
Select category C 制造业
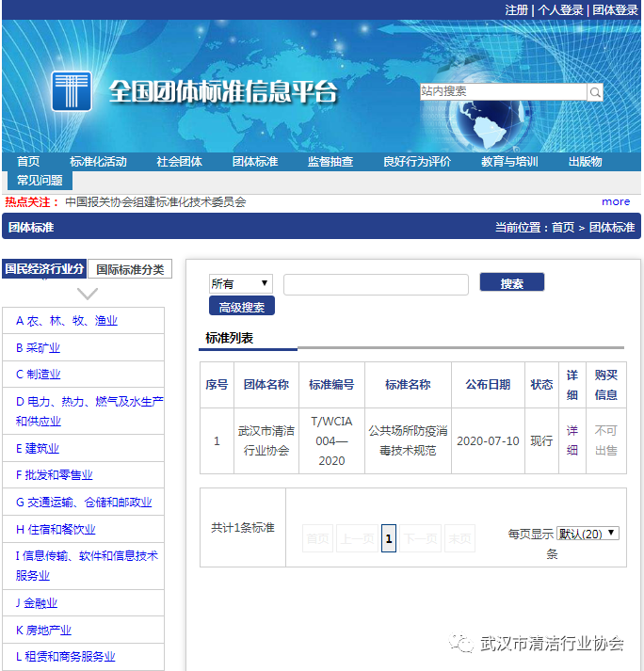(x=38, y=375)
